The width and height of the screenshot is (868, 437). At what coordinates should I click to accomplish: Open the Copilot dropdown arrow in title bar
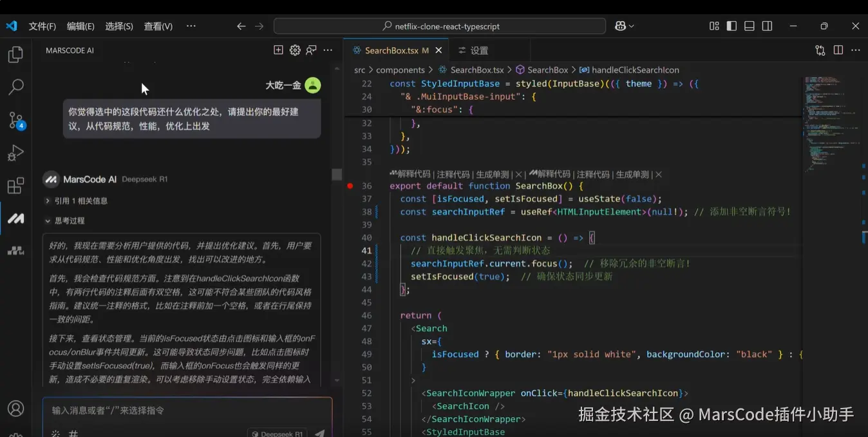632,26
